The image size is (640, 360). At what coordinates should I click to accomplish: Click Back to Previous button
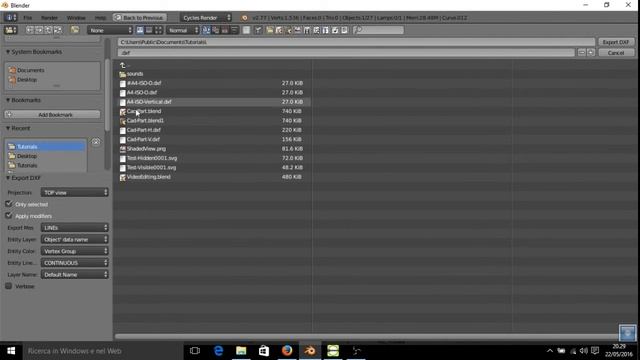(x=140, y=18)
